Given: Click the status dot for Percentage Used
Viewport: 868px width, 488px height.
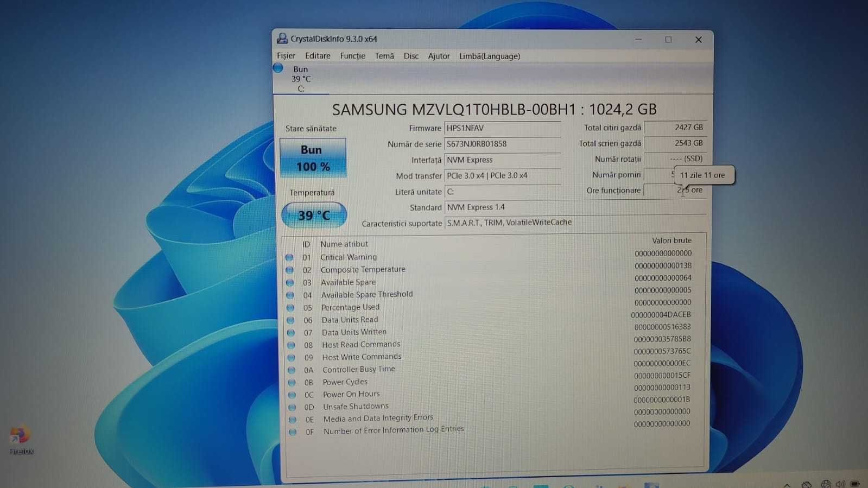Looking at the screenshot, I should pyautogui.click(x=290, y=308).
